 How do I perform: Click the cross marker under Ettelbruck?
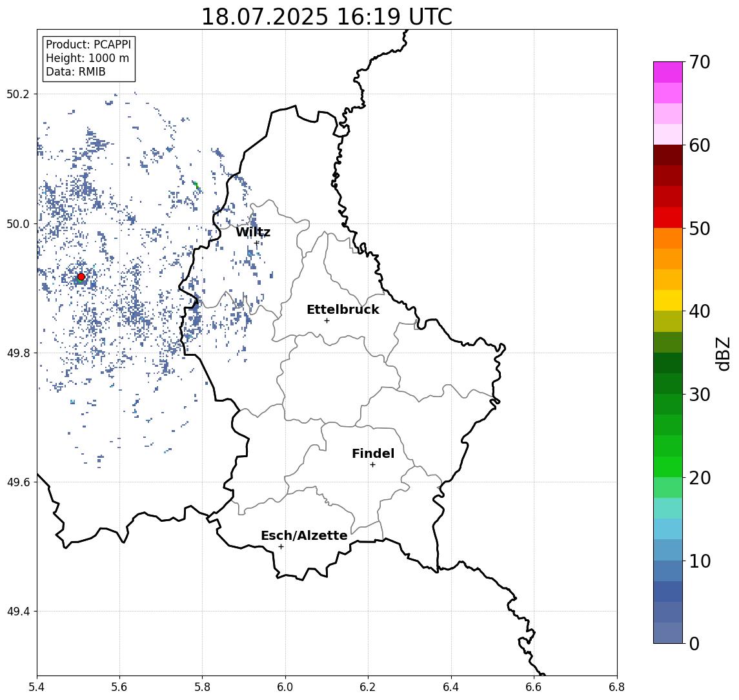tap(327, 321)
